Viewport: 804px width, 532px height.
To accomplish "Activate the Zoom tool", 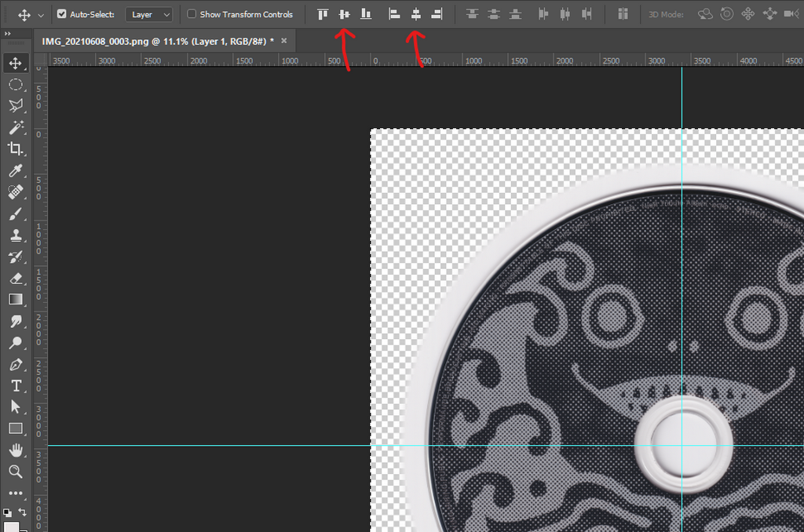I will 16,471.
